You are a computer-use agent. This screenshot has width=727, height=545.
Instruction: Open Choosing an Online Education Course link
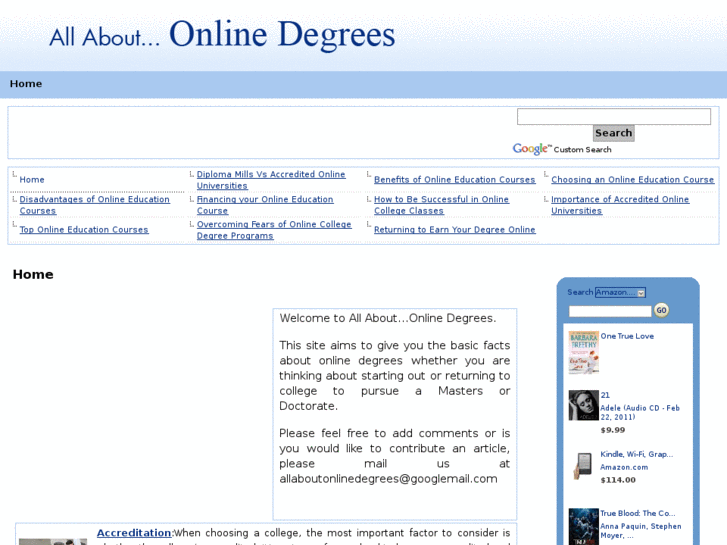pyautogui.click(x=632, y=180)
